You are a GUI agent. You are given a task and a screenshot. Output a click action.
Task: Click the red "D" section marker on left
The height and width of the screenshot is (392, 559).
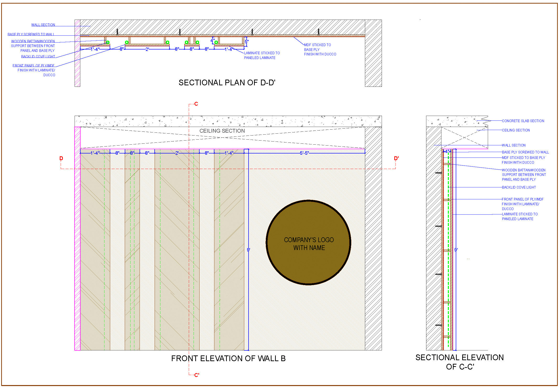pos(61,158)
